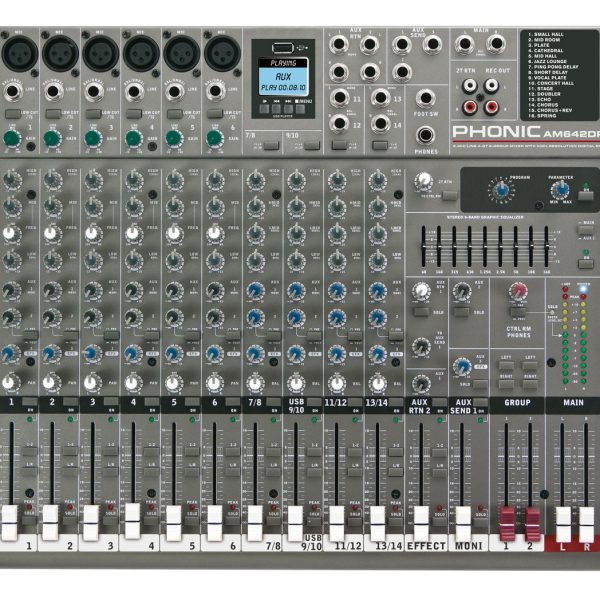Image resolution: width=600 pixels, height=600 pixels.
Task: Push the USB player MENU button
Action: [x=301, y=109]
